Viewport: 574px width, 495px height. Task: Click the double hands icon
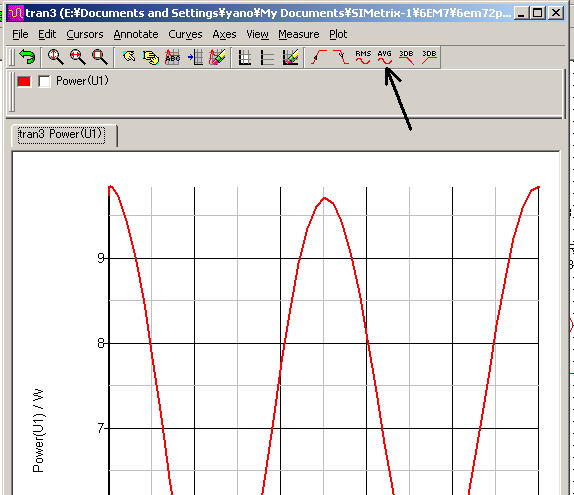[x=151, y=57]
